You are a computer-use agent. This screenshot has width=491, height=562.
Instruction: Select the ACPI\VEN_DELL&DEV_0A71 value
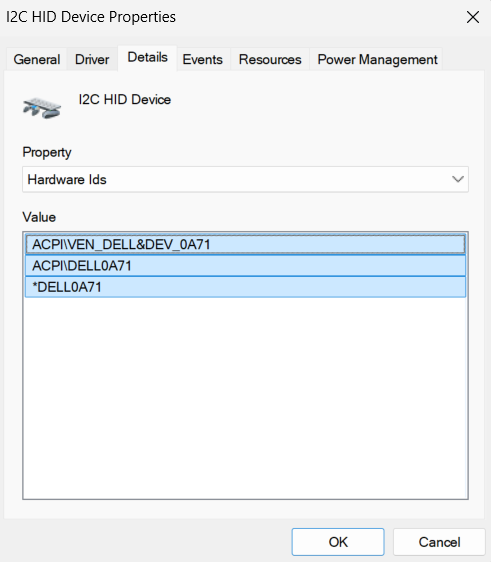(246, 244)
